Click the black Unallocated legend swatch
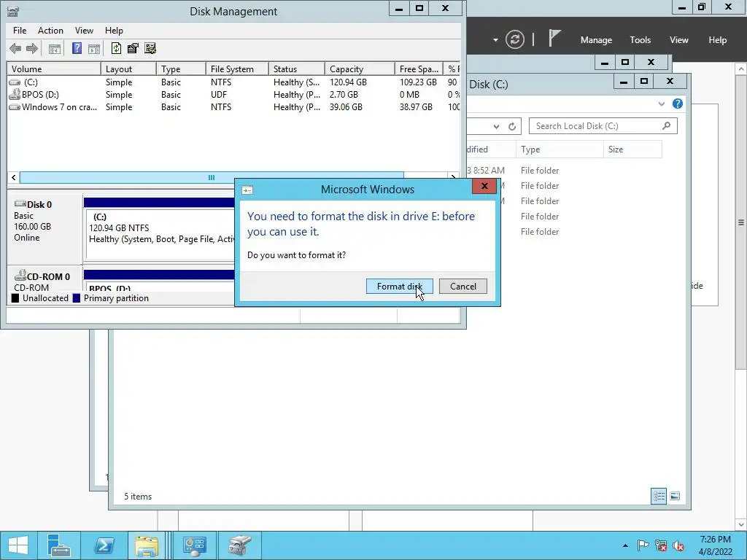Screen dimensions: 747x560 15,298
